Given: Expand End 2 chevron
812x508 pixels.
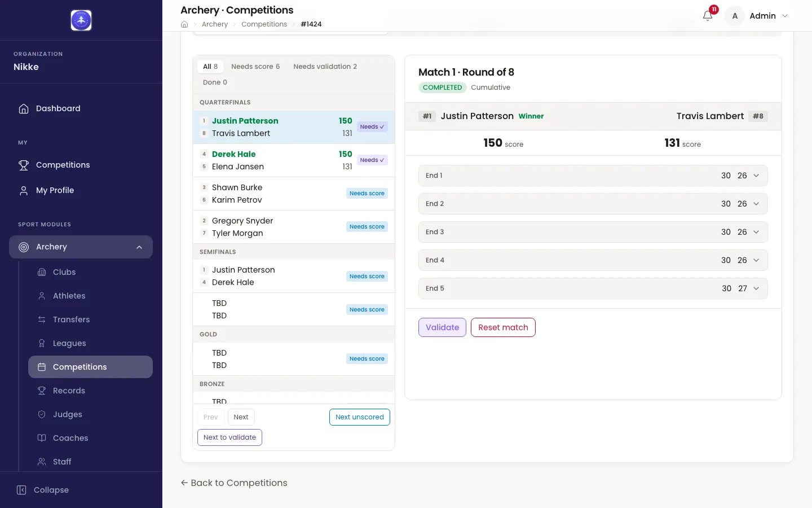Looking at the screenshot, I should click(x=756, y=204).
